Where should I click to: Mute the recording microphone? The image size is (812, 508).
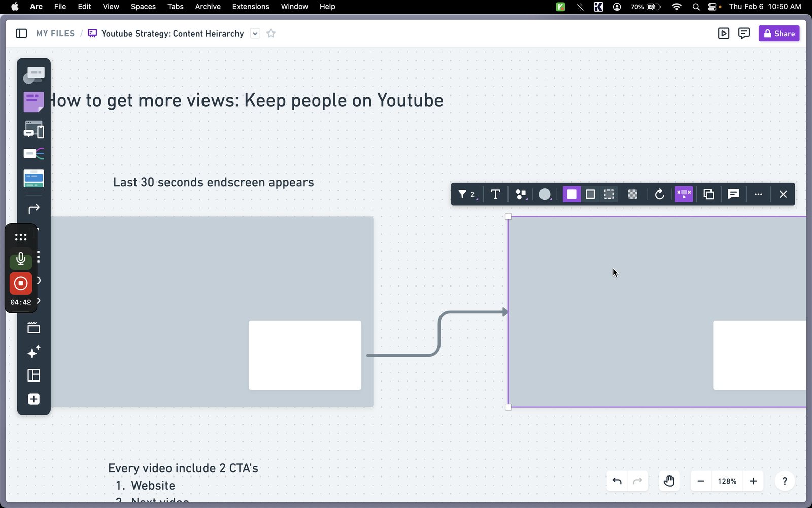point(21,259)
